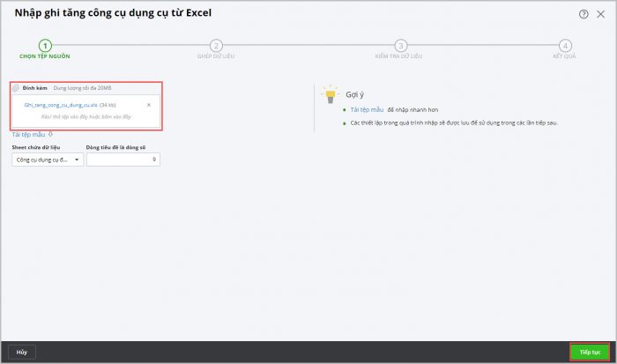
Task: Click the download arrow beside Tải tệp mẫu
Action: point(50,135)
